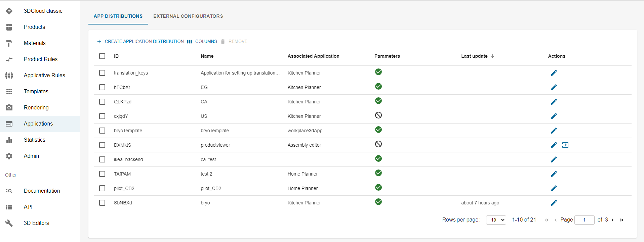Go to next page chevron
The height and width of the screenshot is (242, 644).
612,220
